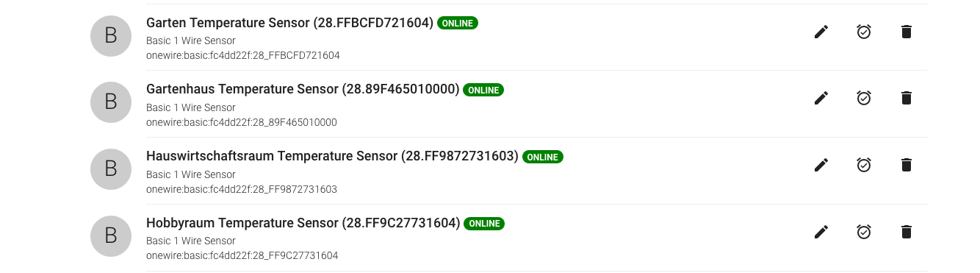
Task: Open Garten Temperature Sensor title
Action: coord(289,23)
